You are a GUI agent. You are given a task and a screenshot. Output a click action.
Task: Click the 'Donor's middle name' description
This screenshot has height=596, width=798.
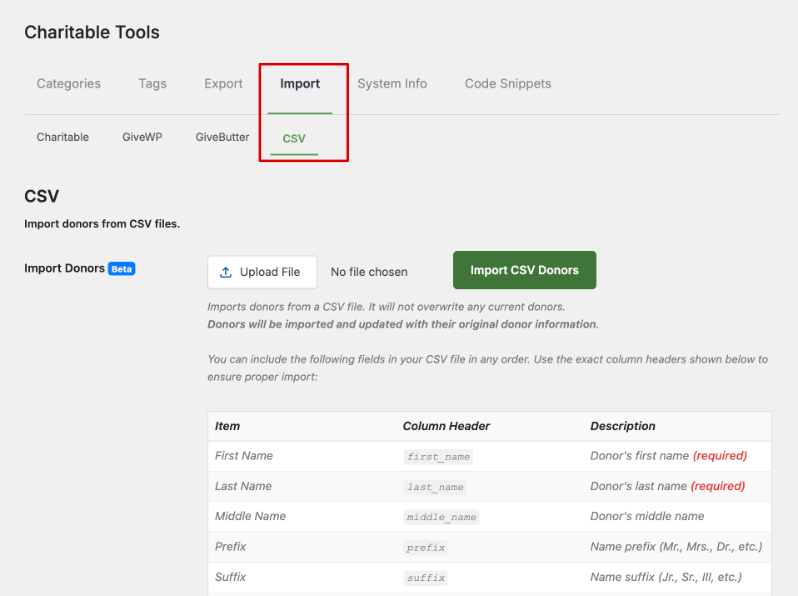[647, 516]
